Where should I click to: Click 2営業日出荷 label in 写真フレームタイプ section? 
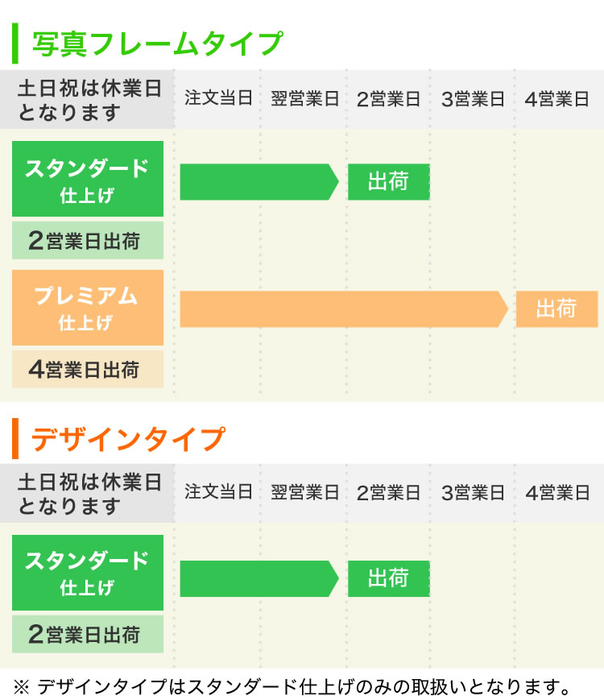88,241
